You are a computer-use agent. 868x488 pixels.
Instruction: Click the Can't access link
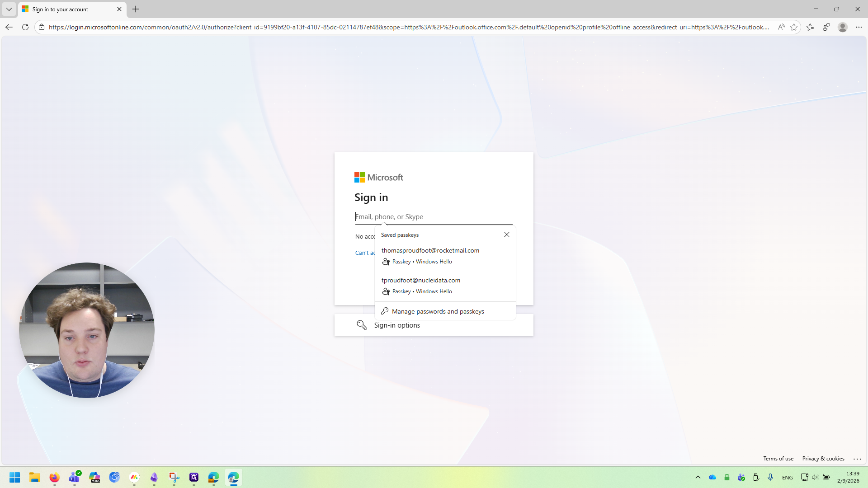[x=365, y=253]
